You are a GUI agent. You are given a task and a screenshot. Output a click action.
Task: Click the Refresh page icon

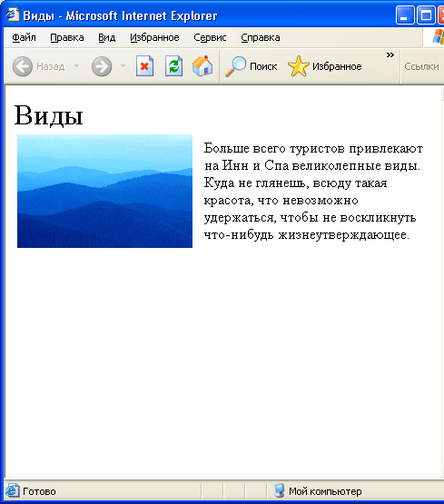pyautogui.click(x=173, y=66)
